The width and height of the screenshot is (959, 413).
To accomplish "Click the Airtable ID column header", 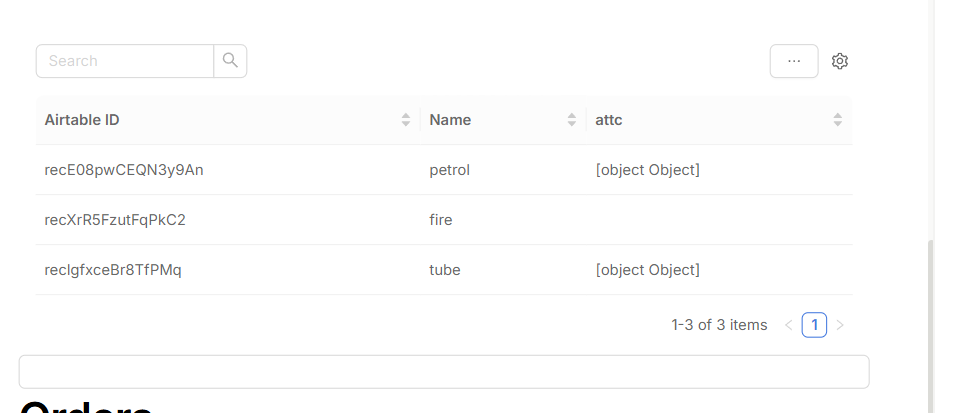I will tap(83, 120).
